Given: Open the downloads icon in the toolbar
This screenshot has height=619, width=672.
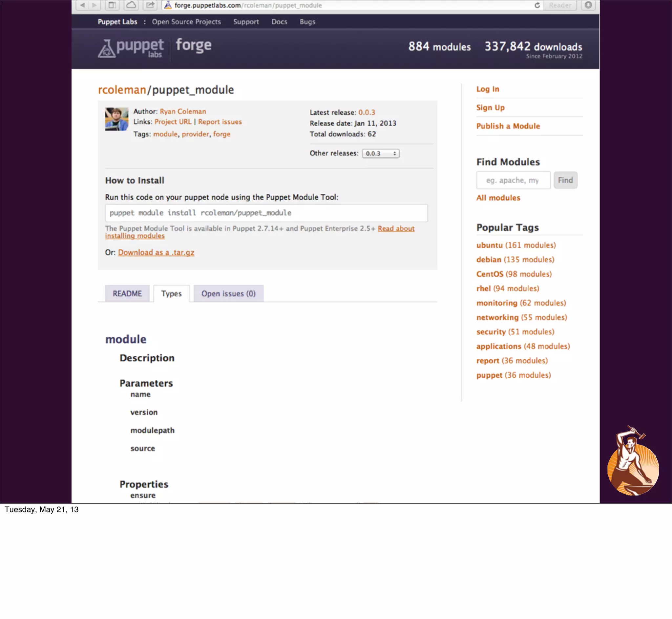Looking at the screenshot, I should point(588,5).
